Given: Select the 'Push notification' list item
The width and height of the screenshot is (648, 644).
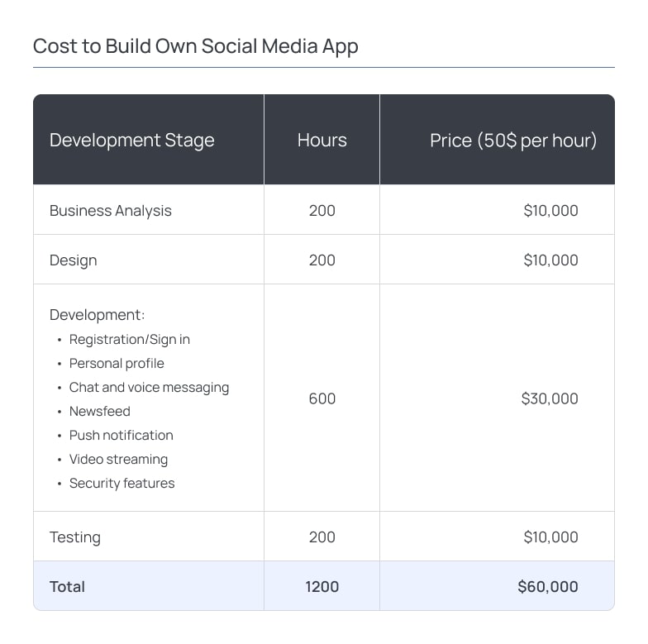Looking at the screenshot, I should pyautogui.click(x=121, y=436).
